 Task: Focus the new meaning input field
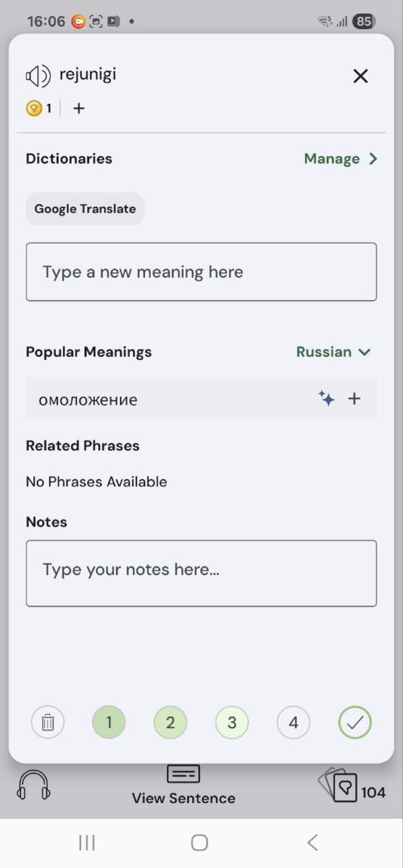click(x=201, y=272)
